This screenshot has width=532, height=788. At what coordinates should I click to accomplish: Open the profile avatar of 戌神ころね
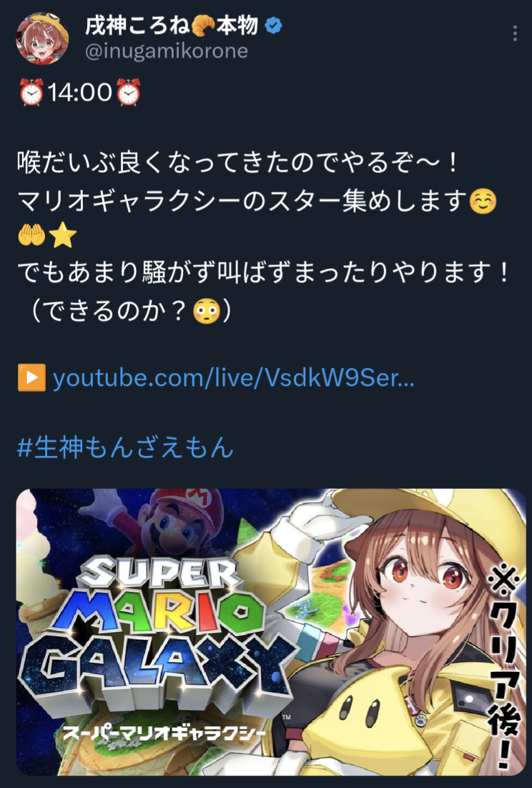pyautogui.click(x=43, y=38)
